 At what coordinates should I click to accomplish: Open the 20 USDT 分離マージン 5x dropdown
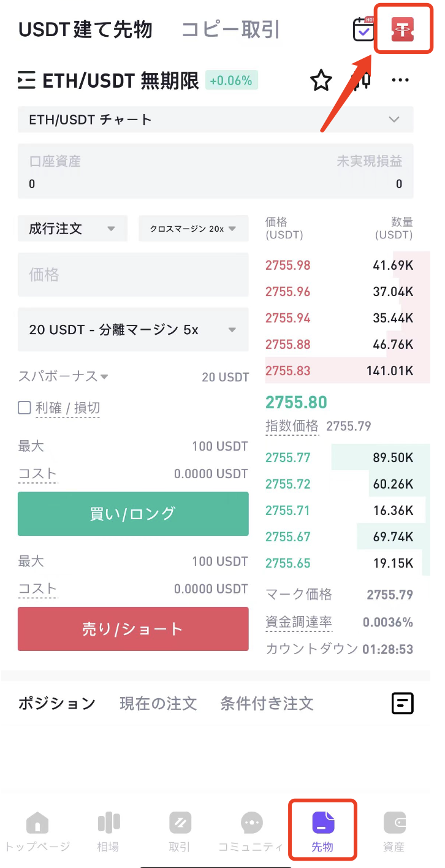(x=133, y=330)
